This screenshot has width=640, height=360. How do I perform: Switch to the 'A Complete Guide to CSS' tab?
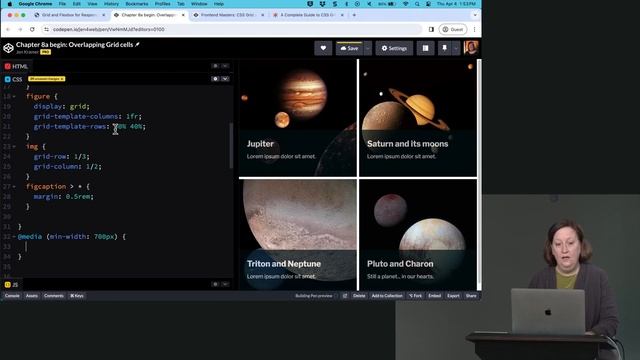pos(308,15)
